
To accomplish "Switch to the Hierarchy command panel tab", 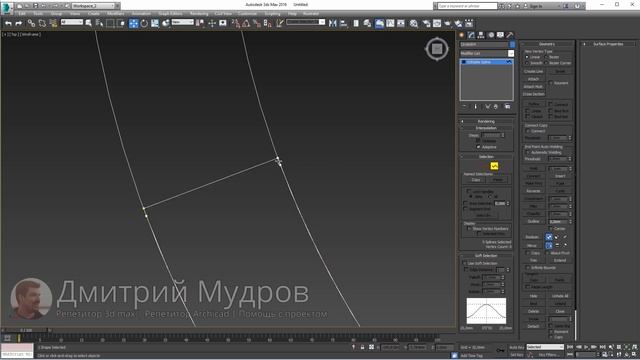I will click(481, 35).
